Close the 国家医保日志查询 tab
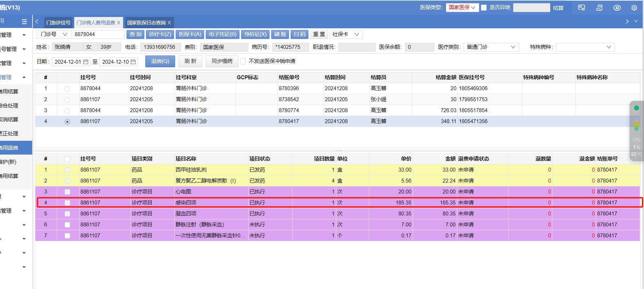644x289 pixels. [169, 23]
